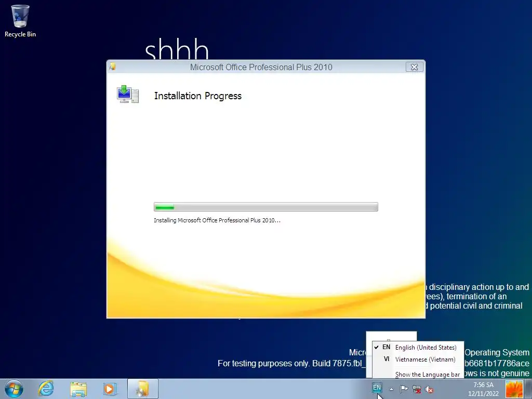
Task: Click the muted volume speaker icon
Action: (429, 390)
